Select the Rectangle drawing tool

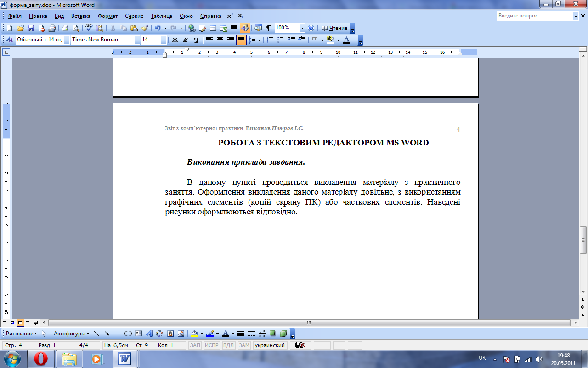point(118,333)
